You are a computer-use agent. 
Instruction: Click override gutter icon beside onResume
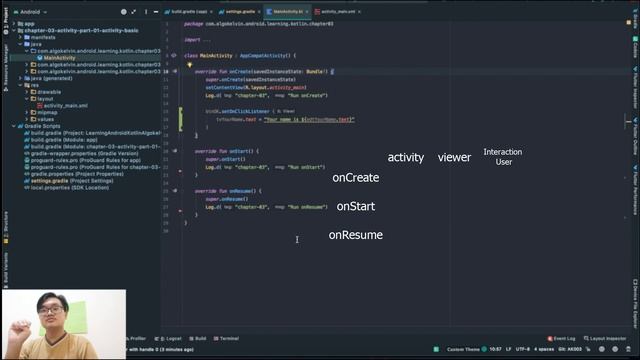click(175, 191)
